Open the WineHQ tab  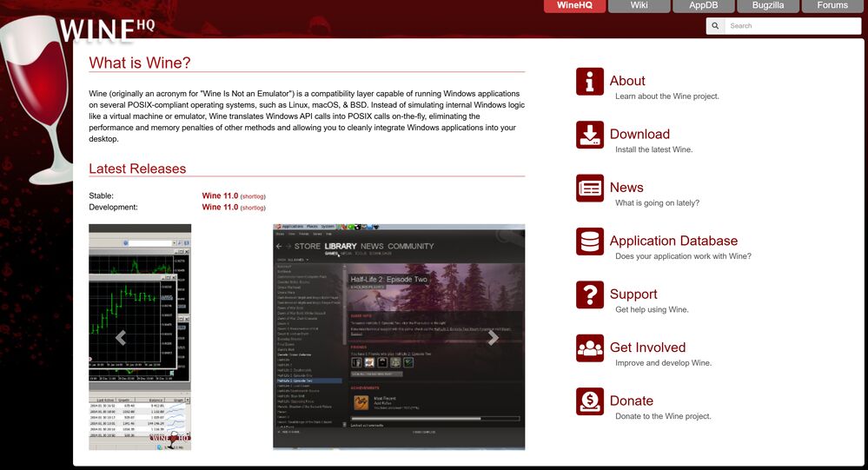(574, 5)
